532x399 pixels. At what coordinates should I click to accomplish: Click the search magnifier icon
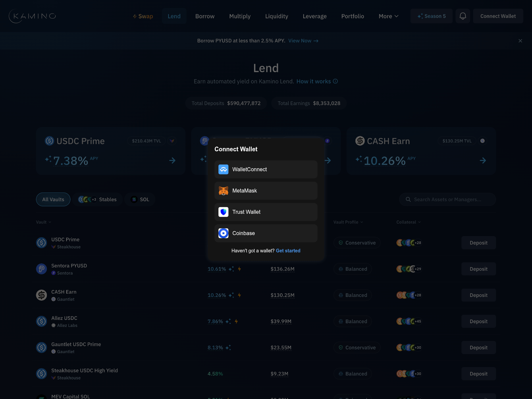pos(408,199)
